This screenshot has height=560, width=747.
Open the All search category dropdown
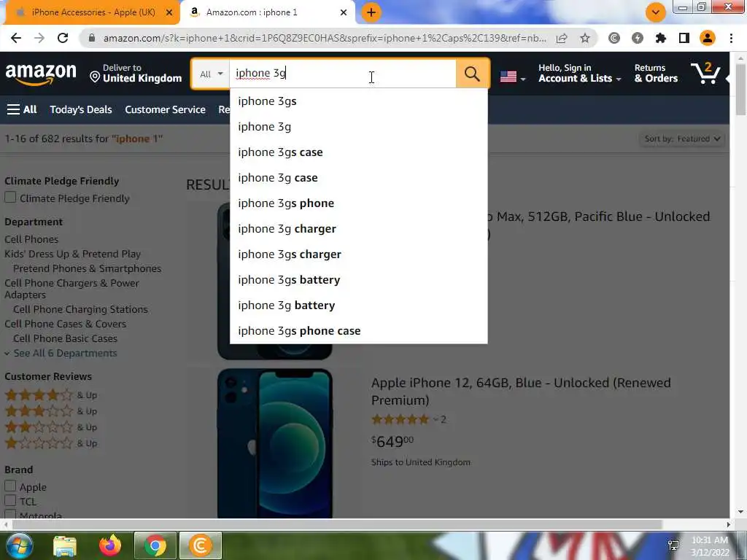coord(211,74)
